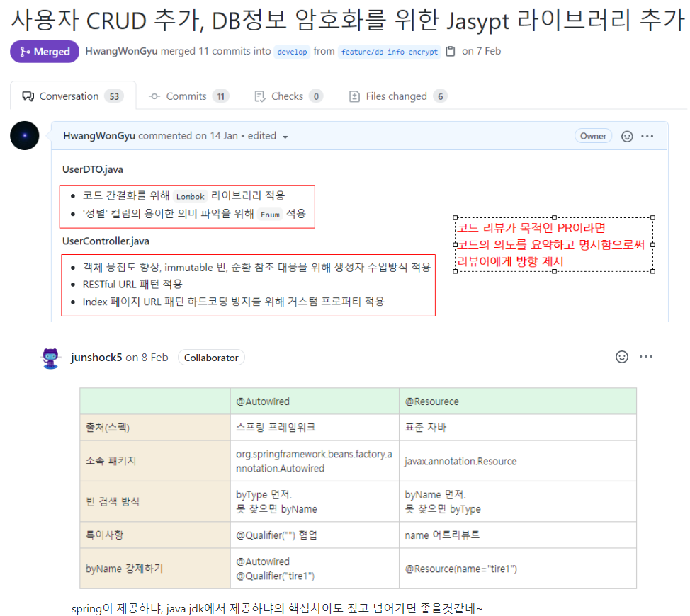Expand the edited history dropdown
The width and height of the screenshot is (690, 616).
click(x=285, y=137)
